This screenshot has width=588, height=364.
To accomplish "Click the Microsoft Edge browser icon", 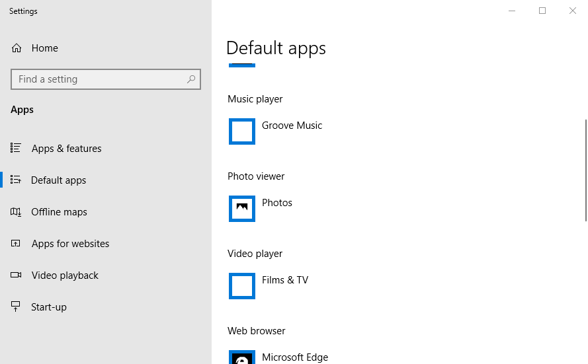I will 242,358.
